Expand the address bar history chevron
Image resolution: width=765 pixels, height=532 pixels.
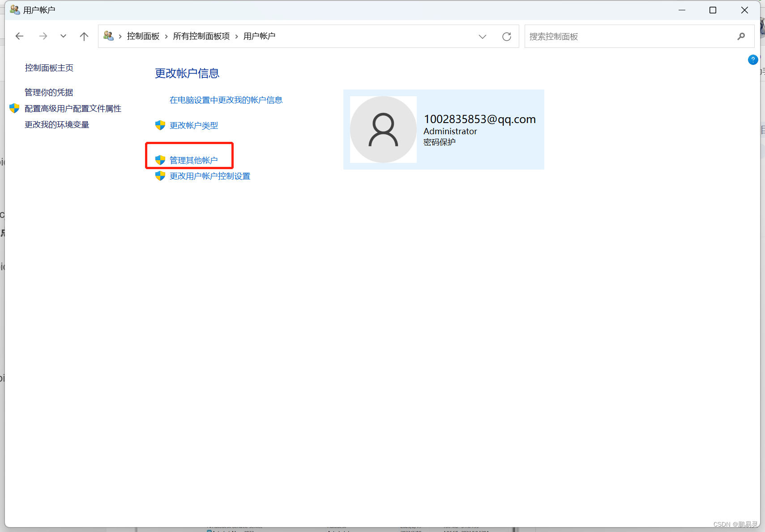point(483,37)
